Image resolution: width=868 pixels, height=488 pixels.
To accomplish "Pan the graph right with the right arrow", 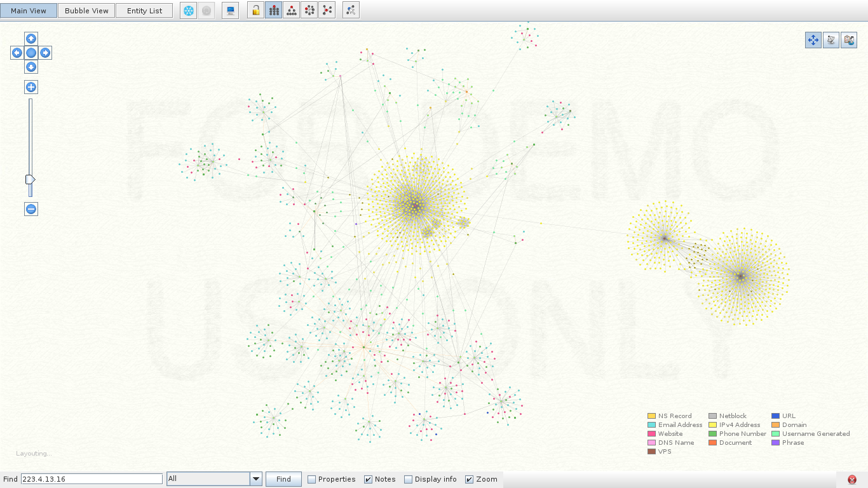I will tap(45, 53).
